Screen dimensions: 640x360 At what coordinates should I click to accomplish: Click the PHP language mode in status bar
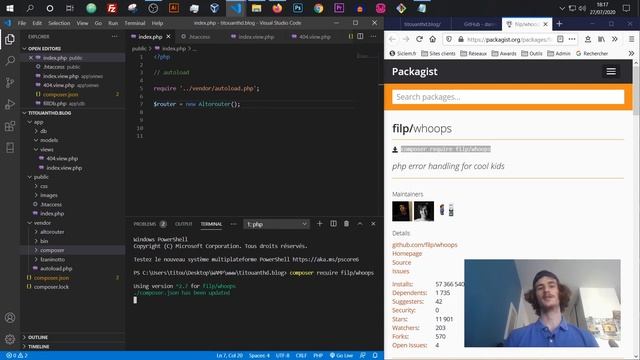pyautogui.click(x=318, y=356)
